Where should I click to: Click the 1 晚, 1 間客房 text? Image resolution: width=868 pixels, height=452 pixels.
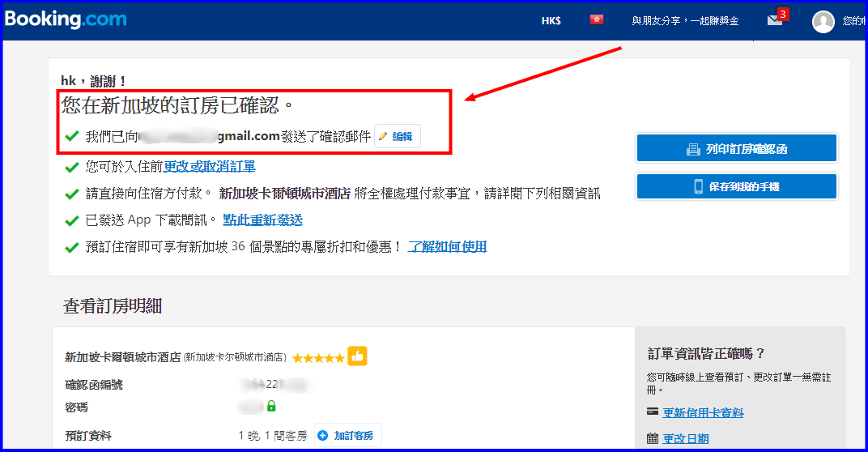pyautogui.click(x=272, y=435)
